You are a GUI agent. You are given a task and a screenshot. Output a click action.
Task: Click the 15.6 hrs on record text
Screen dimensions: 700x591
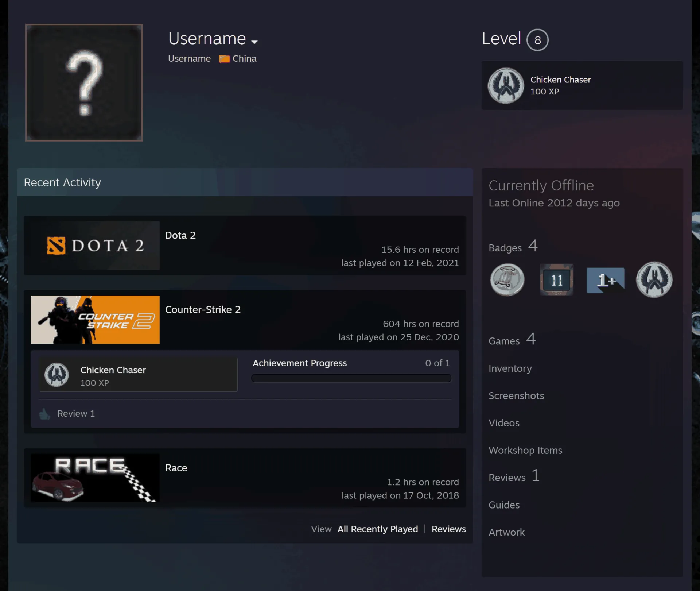pyautogui.click(x=420, y=250)
